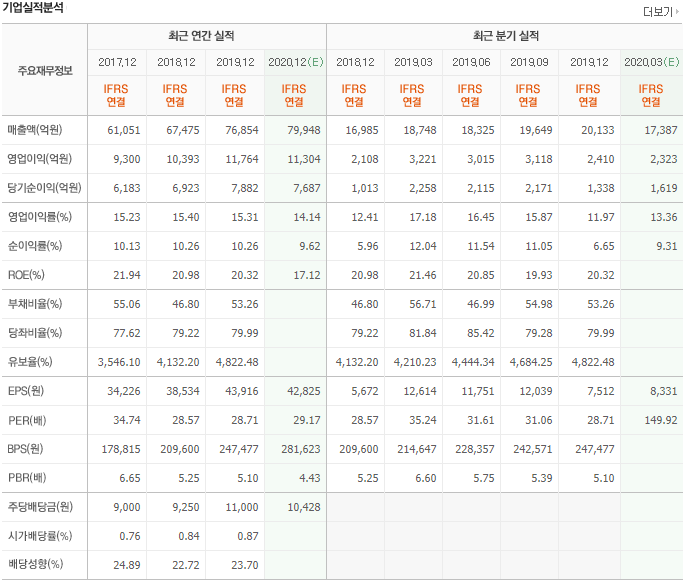
Task: Select the 당기순이익(억원) row label
Action: pos(44,188)
